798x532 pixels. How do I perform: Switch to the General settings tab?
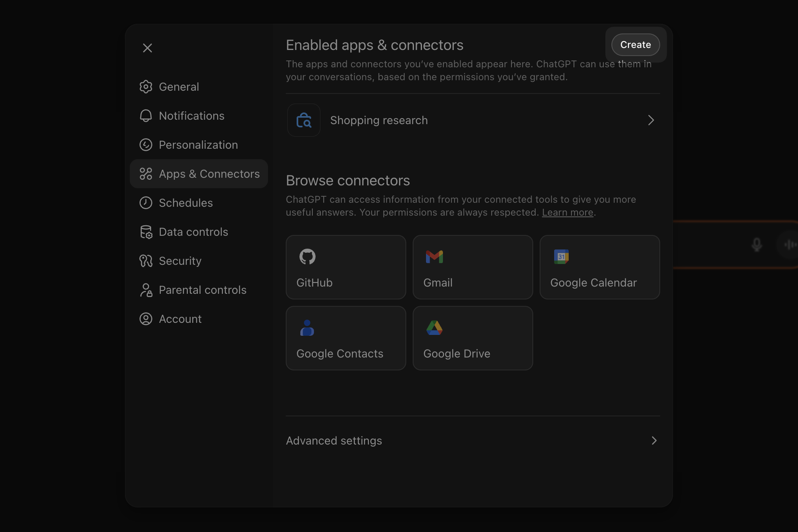coord(179,87)
